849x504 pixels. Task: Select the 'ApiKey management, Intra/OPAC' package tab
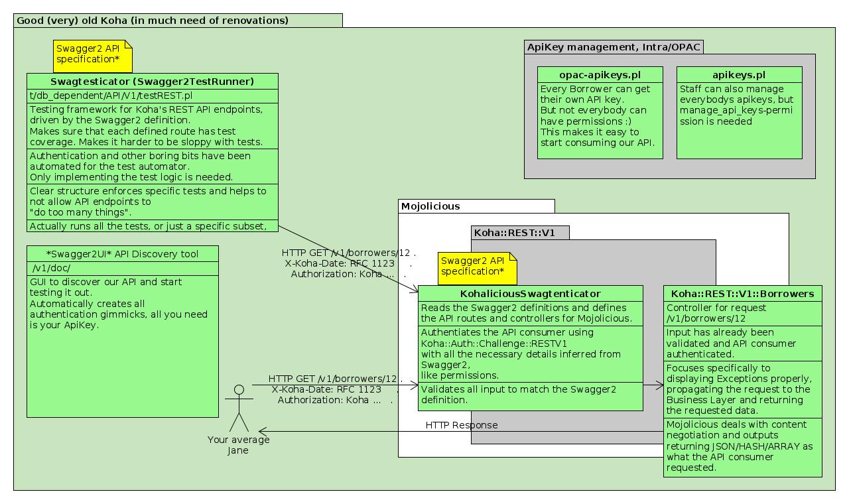point(613,47)
